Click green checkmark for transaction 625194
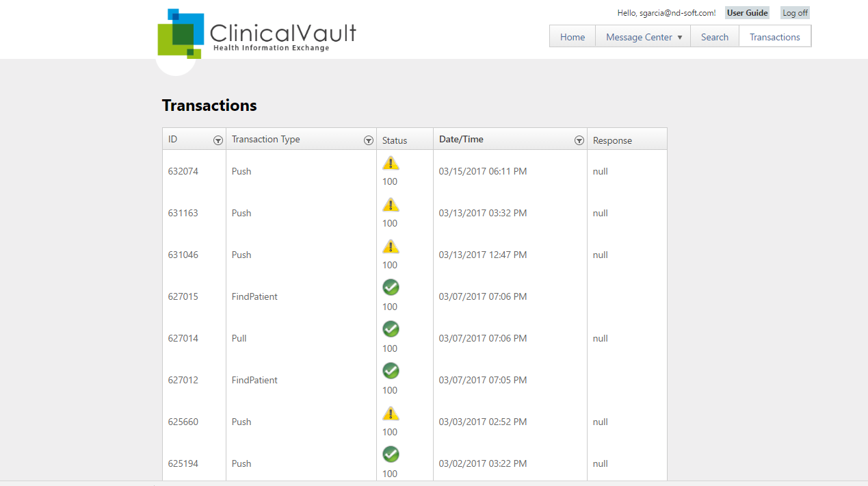 391,455
